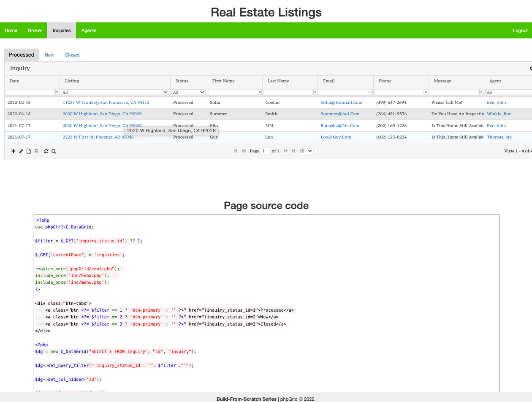Open the Status filter dropdown
The height and width of the screenshot is (402, 532).
pos(189,92)
